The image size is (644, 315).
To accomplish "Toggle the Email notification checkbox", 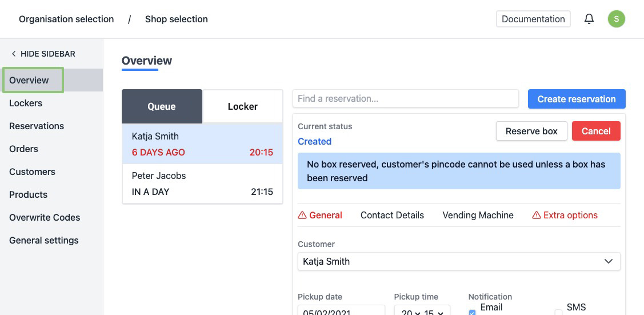I will point(472,312).
